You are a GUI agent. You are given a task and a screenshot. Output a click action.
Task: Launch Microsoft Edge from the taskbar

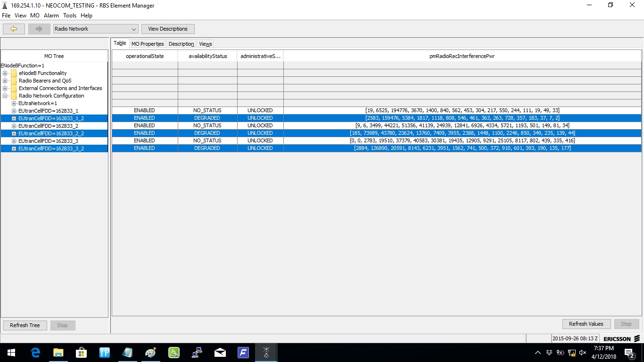click(35, 352)
